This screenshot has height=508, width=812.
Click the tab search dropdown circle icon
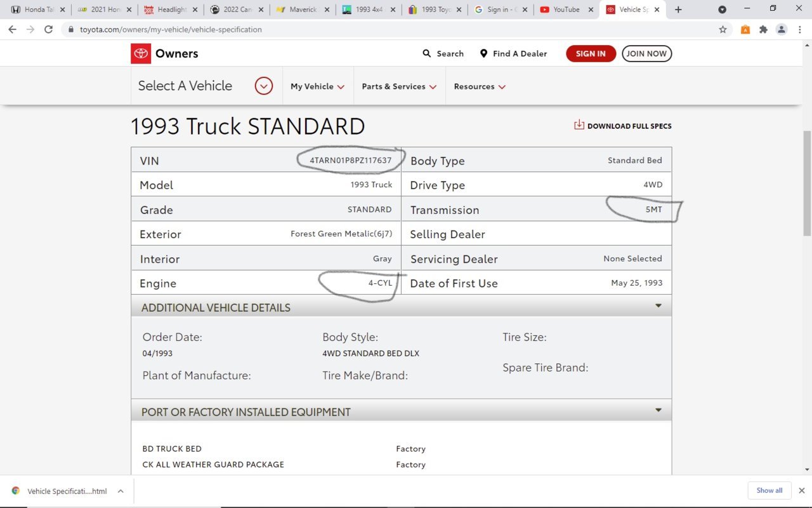point(722,10)
